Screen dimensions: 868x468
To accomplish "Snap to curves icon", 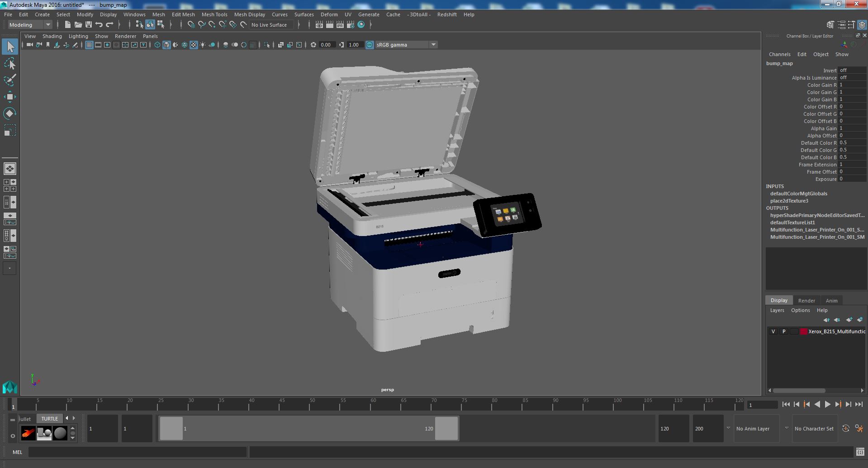I will tap(202, 25).
